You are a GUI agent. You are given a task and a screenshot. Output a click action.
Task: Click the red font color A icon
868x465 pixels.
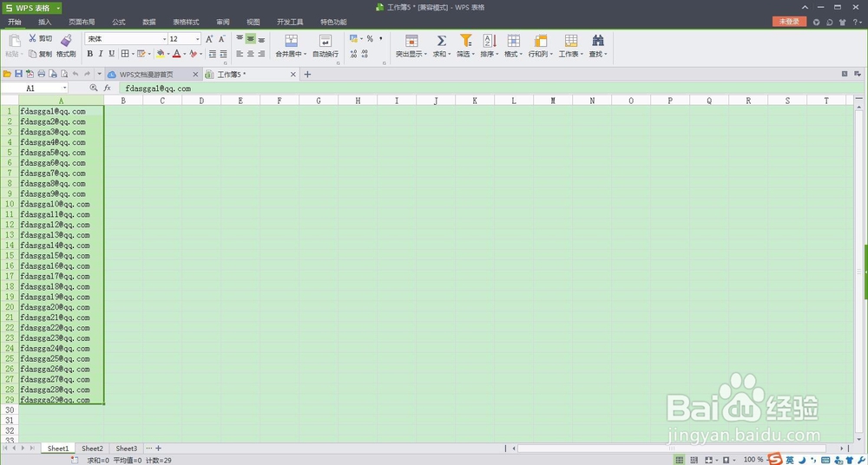tap(176, 54)
